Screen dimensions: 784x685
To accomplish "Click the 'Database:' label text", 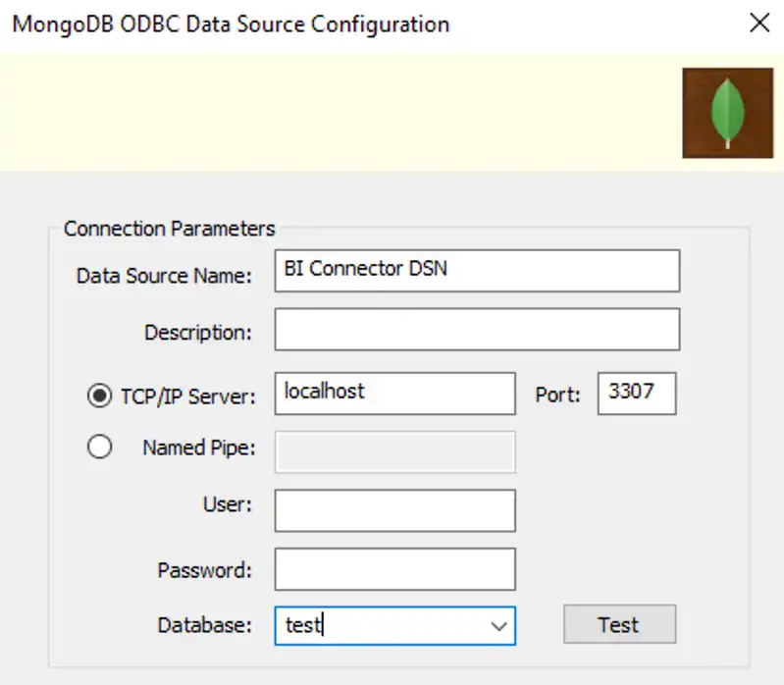I will pyautogui.click(x=203, y=625).
